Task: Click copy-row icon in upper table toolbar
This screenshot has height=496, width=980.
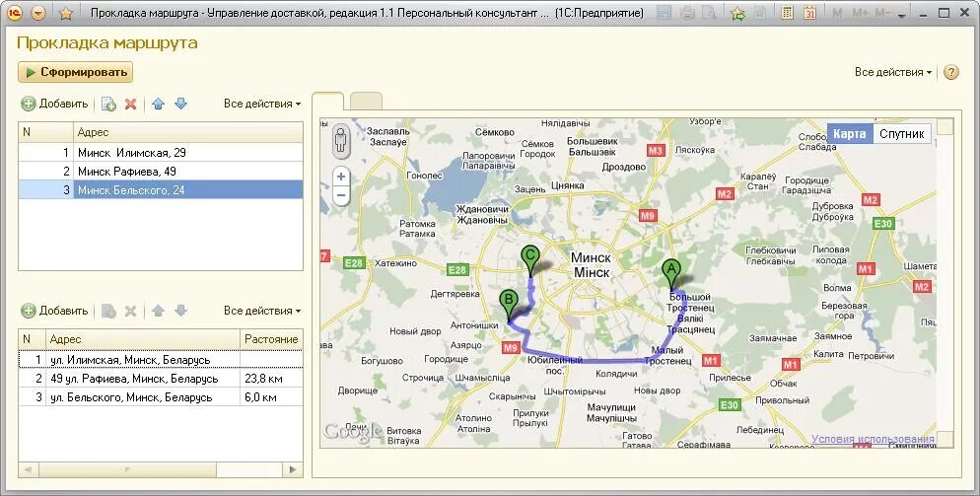Action: click(x=108, y=104)
